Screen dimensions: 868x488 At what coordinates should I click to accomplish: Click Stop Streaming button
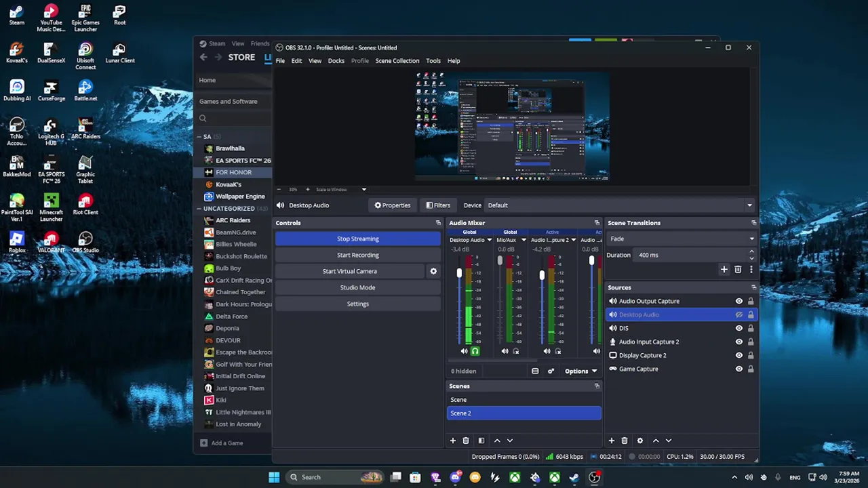pyautogui.click(x=358, y=239)
